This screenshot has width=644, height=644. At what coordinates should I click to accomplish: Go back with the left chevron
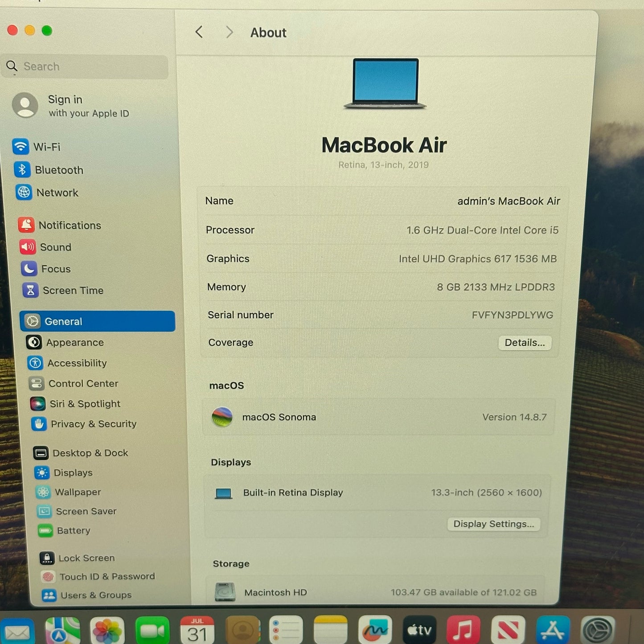pyautogui.click(x=199, y=32)
